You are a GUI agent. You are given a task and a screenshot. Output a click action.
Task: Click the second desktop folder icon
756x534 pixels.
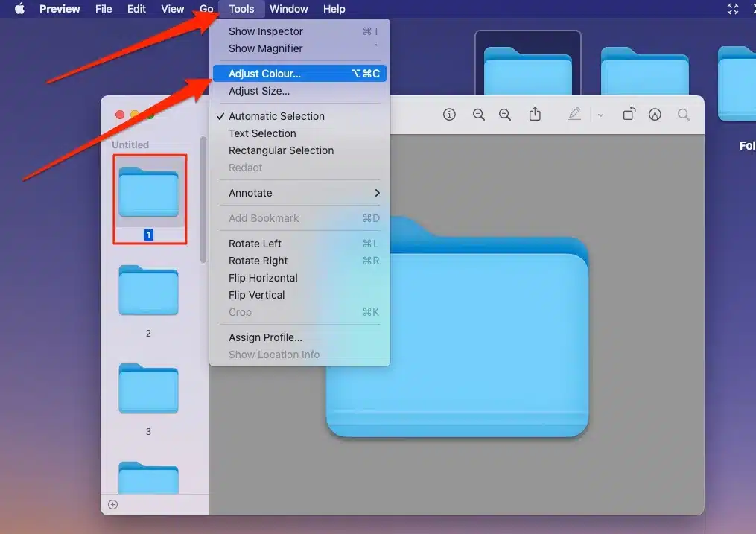click(x=644, y=70)
